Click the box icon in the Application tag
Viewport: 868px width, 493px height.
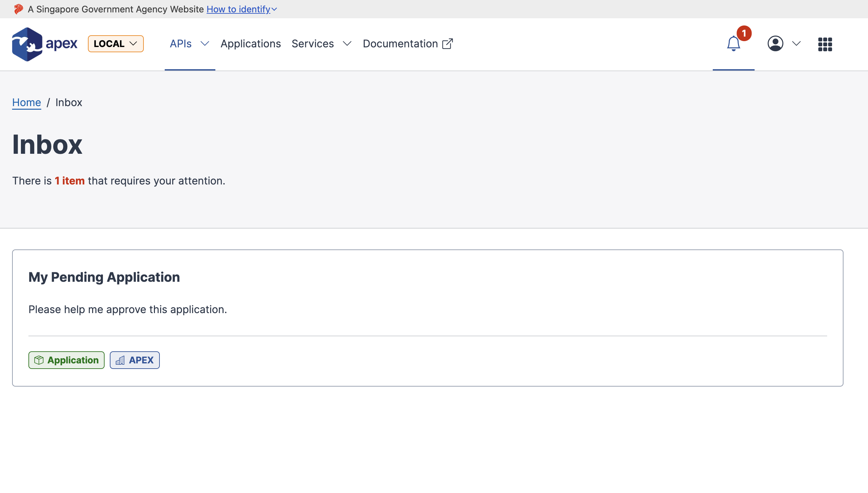[39, 360]
